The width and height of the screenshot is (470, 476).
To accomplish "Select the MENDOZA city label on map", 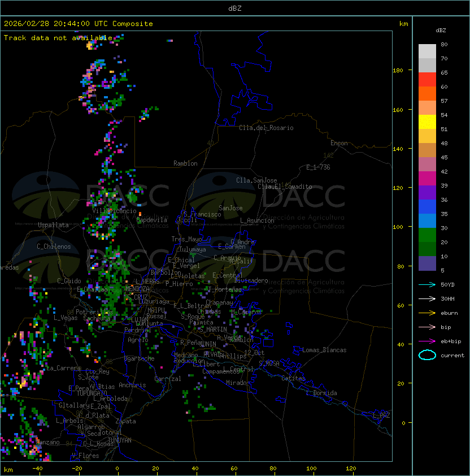I will [137, 289].
